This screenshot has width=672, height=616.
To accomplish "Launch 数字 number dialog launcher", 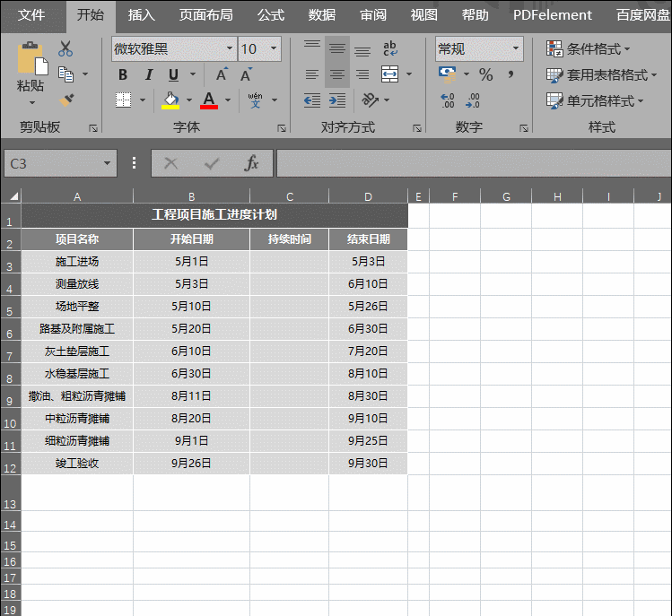I will point(523,128).
